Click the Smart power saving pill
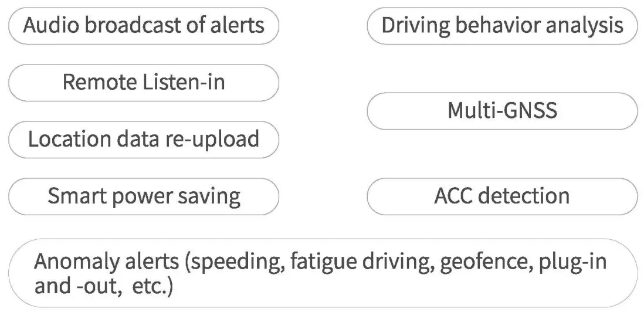This screenshot has width=644, height=312. point(144,196)
